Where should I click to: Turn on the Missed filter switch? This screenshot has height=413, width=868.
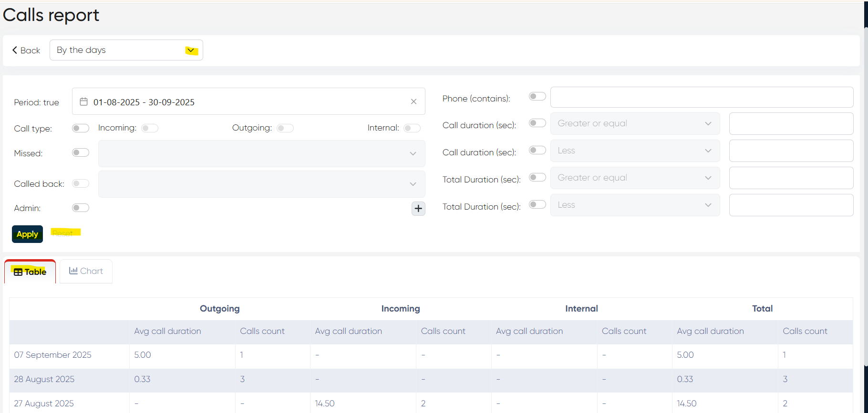80,152
